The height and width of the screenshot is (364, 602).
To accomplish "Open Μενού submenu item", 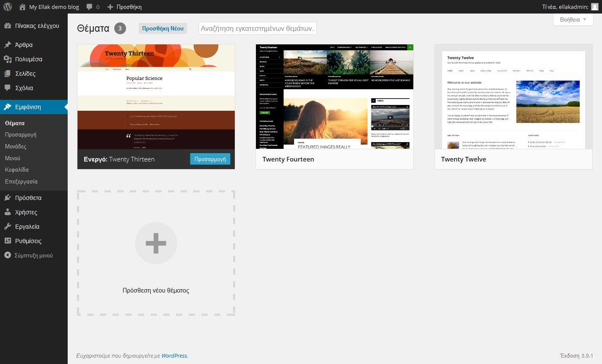I will [x=13, y=158].
